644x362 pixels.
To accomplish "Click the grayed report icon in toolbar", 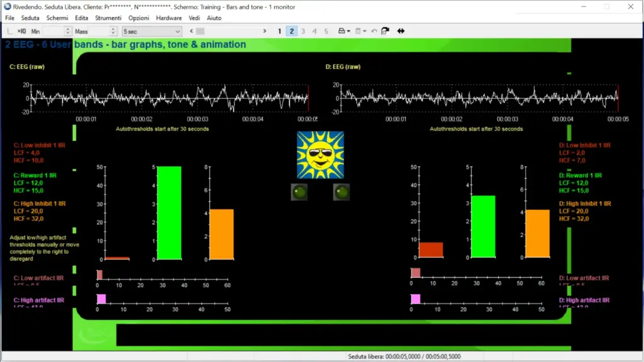I will [358, 31].
